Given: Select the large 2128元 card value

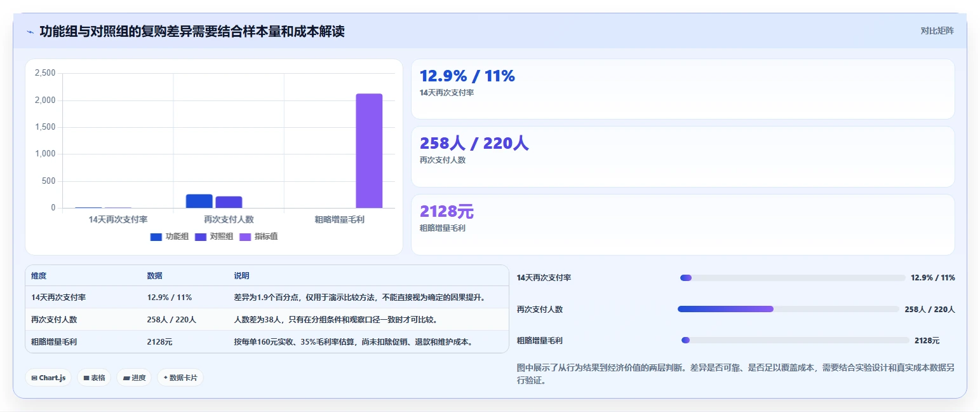Looking at the screenshot, I should tap(447, 212).
